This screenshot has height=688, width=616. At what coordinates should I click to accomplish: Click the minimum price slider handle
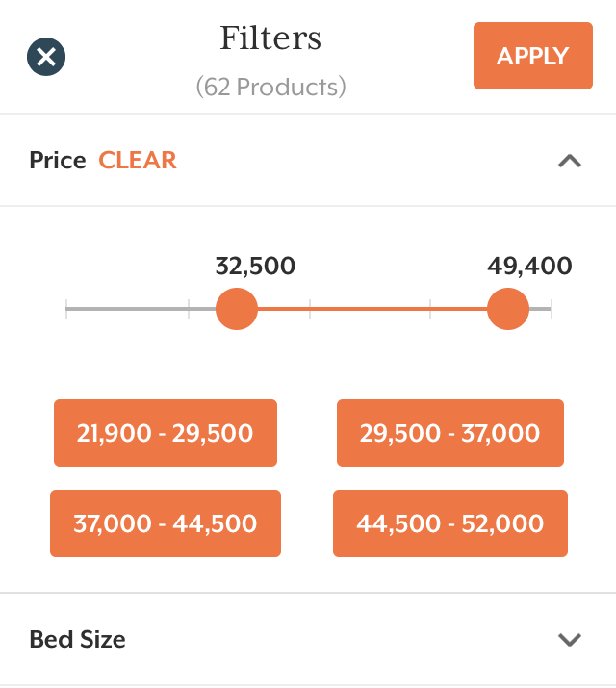(x=237, y=309)
